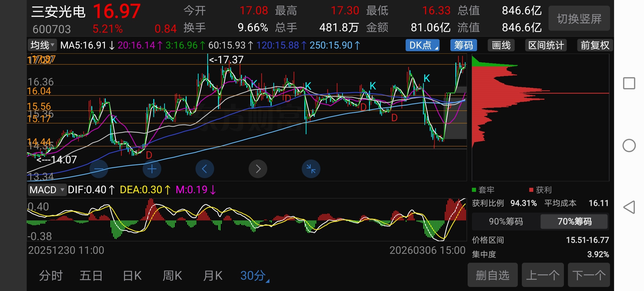Click the zoom out minus chart button
The image size is (644, 291).
point(99,169)
